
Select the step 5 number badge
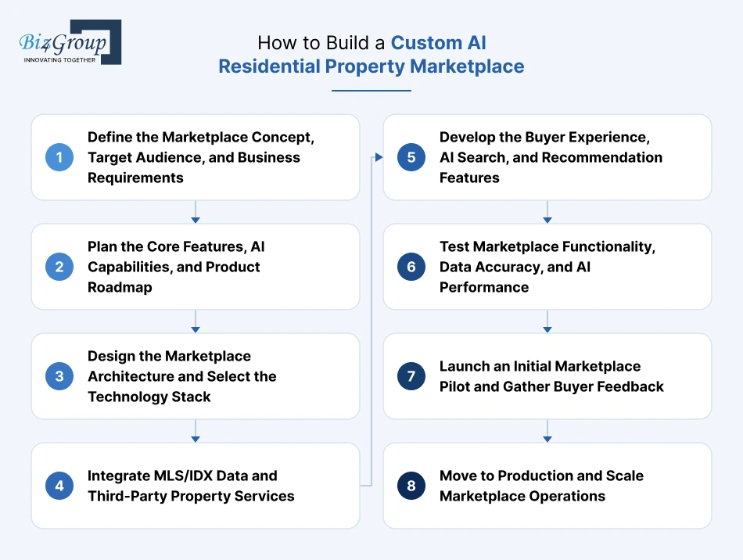click(411, 157)
